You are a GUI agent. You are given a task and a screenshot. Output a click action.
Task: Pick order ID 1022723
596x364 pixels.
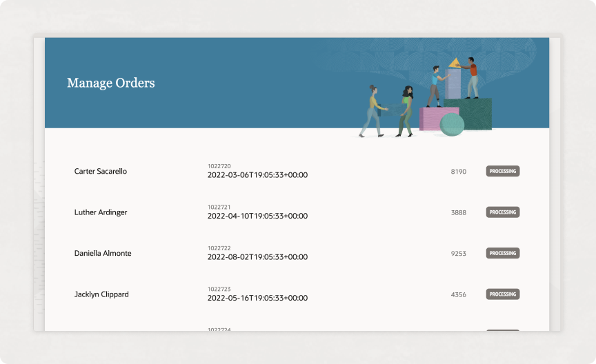pos(219,289)
